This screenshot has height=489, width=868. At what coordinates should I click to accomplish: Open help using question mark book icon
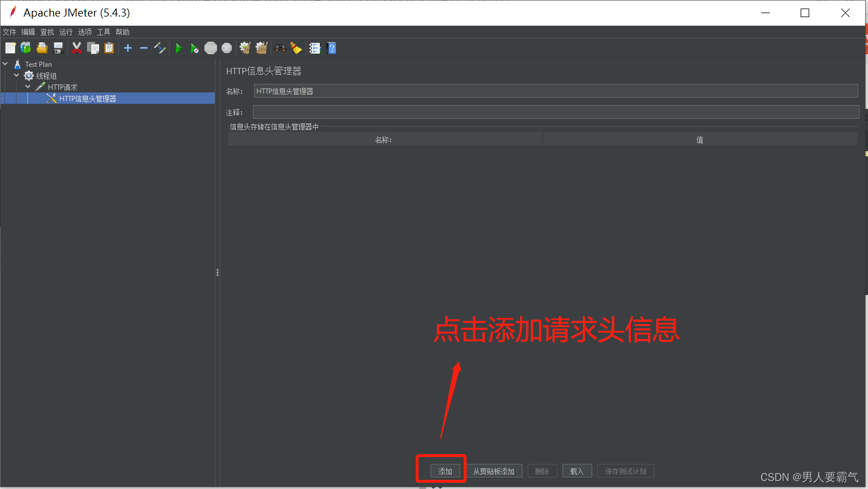[x=331, y=48]
